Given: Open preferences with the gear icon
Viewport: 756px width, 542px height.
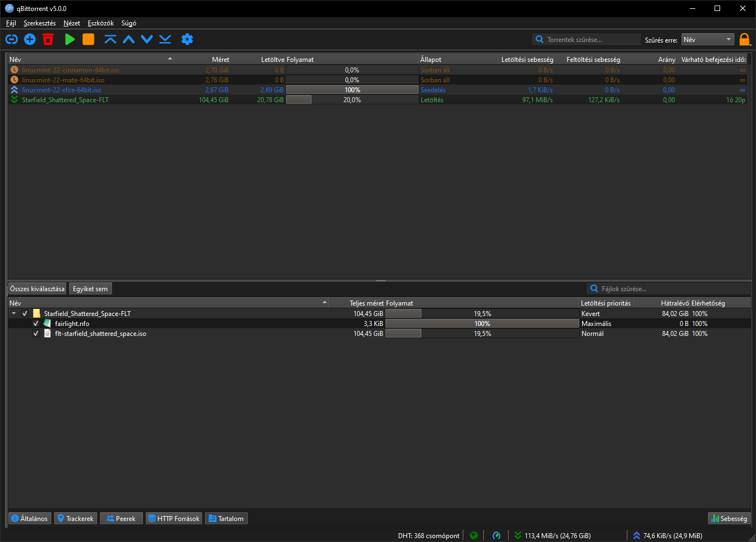Looking at the screenshot, I should (x=187, y=39).
